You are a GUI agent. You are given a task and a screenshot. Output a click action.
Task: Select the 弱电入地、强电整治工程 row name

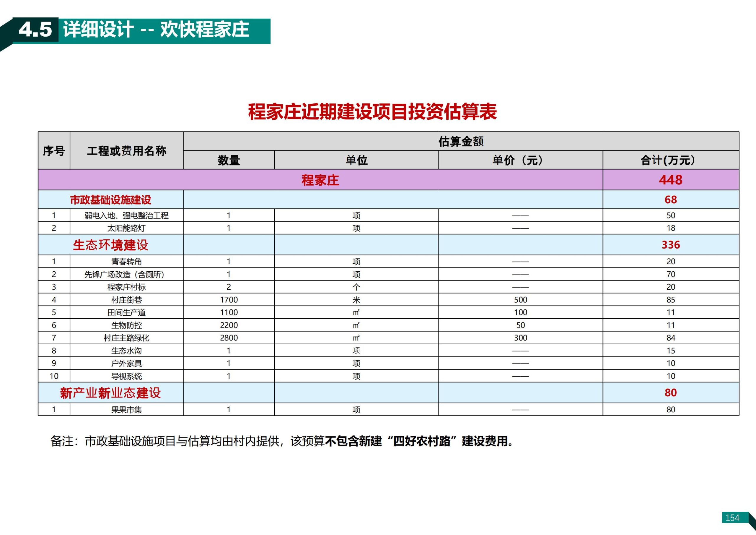pyautogui.click(x=126, y=215)
